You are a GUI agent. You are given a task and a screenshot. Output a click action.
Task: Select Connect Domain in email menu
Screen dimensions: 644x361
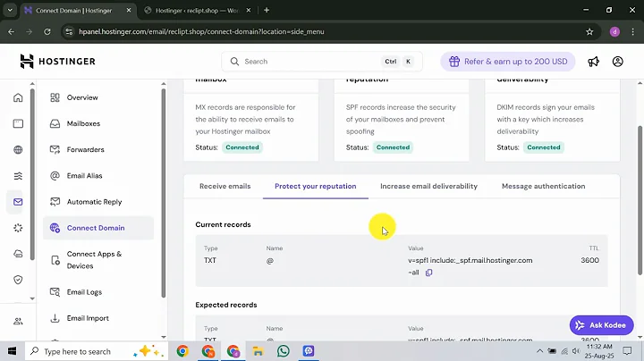coord(98,228)
